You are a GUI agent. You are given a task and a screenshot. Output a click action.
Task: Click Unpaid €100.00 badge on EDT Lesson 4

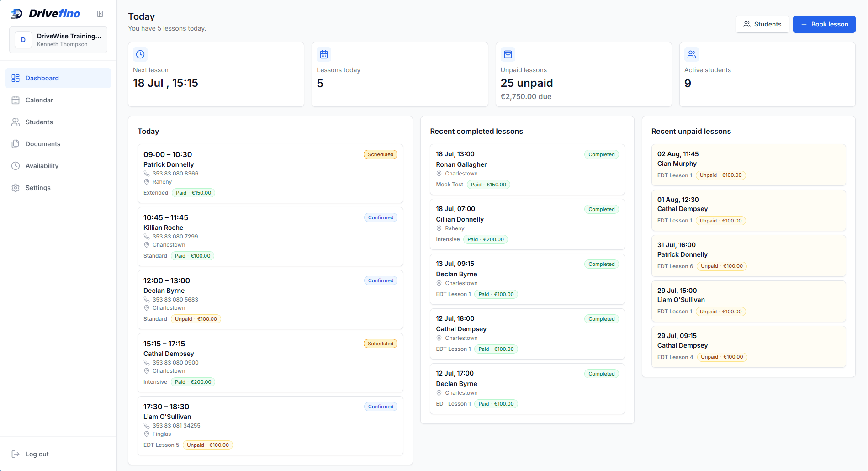click(x=722, y=357)
